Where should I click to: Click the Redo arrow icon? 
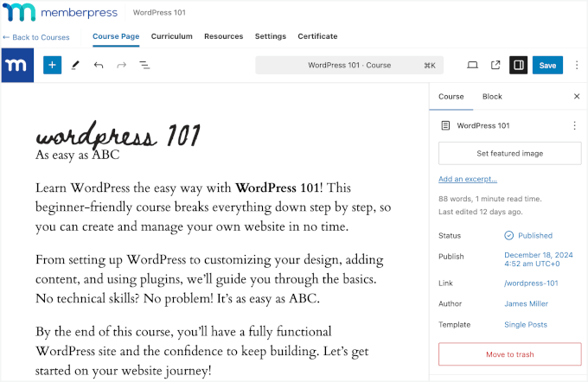tap(122, 65)
